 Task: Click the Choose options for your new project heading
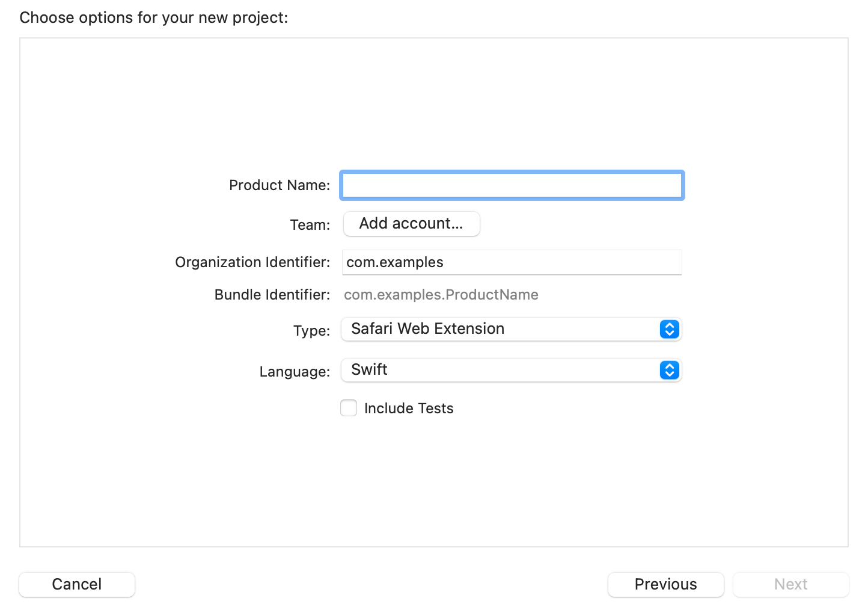pos(154,17)
